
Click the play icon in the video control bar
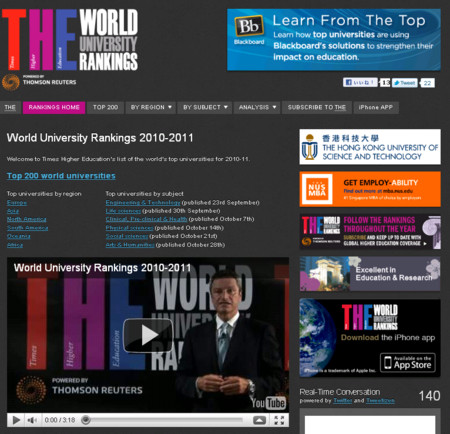(16, 420)
